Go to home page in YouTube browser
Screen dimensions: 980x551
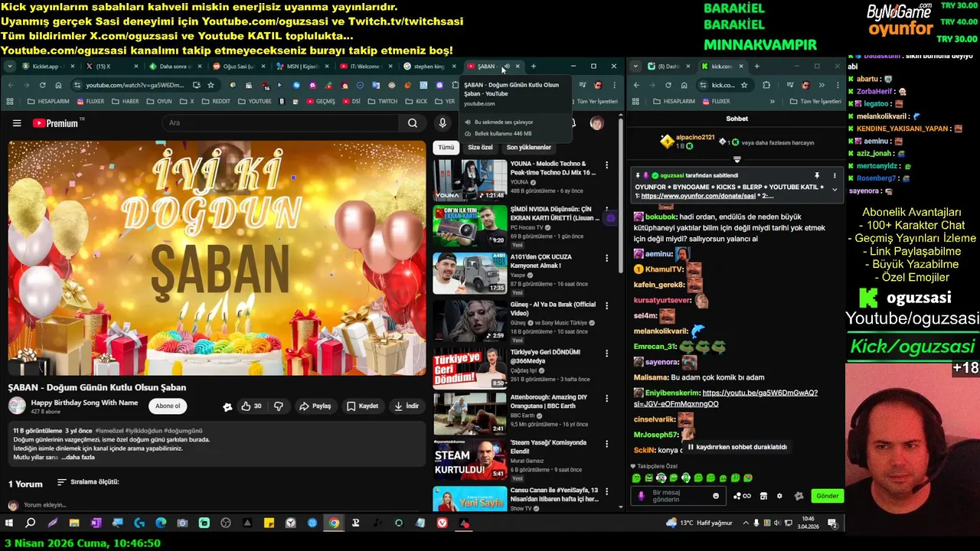(58, 85)
